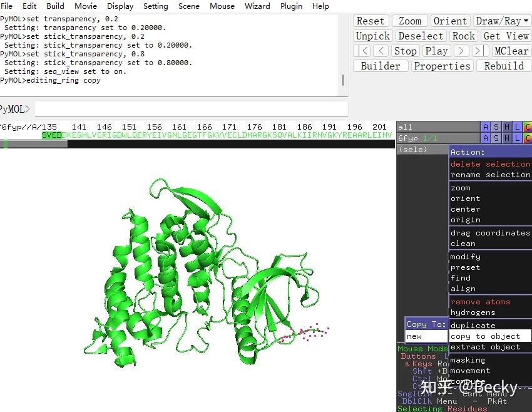Click the Zoom button
532x412 pixels.
click(410, 21)
